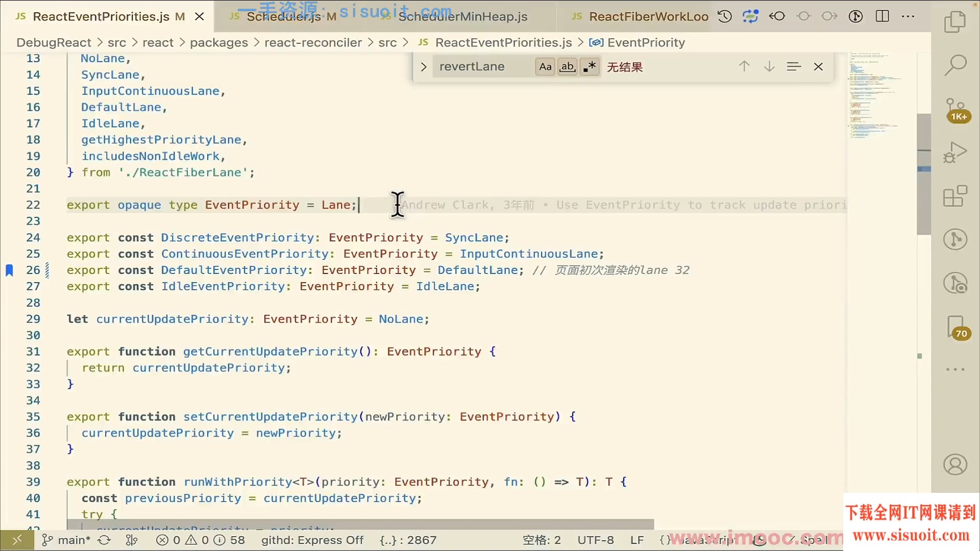Open the git branch circle icon in toolbar
The image size is (980, 551).
856,16
